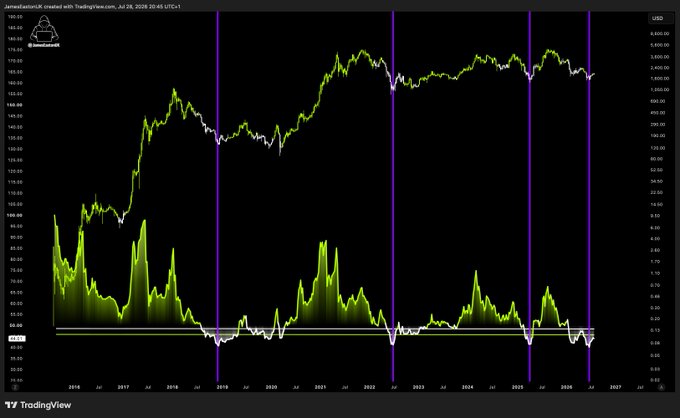
Task: Click the 2021 label on time axis
Action: pyautogui.click(x=320, y=387)
